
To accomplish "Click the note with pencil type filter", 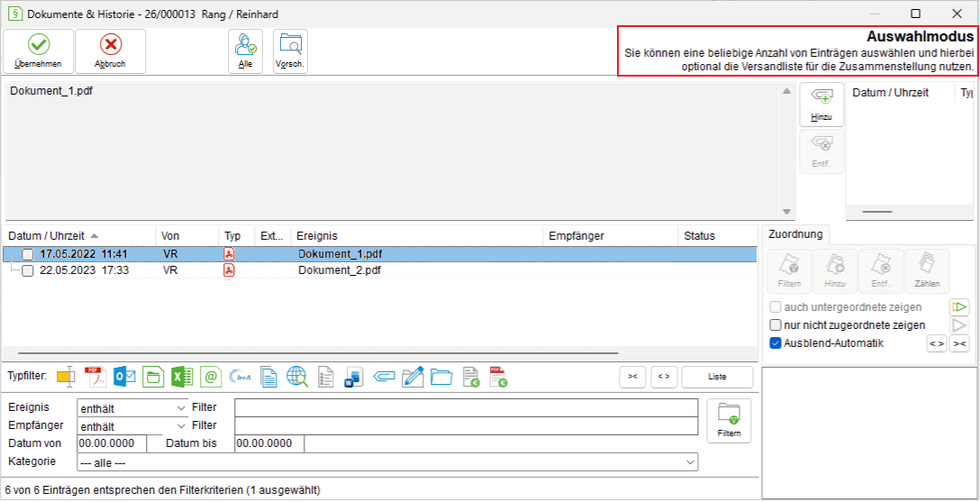I will pos(413,377).
